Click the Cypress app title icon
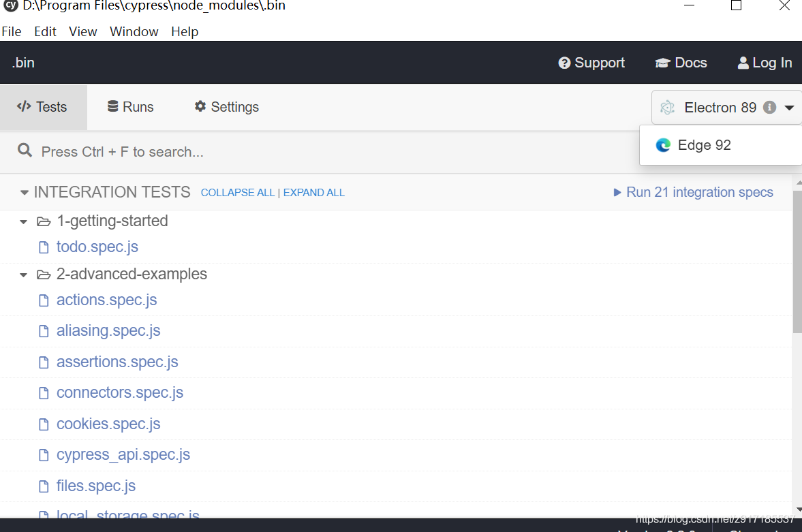The height and width of the screenshot is (532, 802). point(11,5)
